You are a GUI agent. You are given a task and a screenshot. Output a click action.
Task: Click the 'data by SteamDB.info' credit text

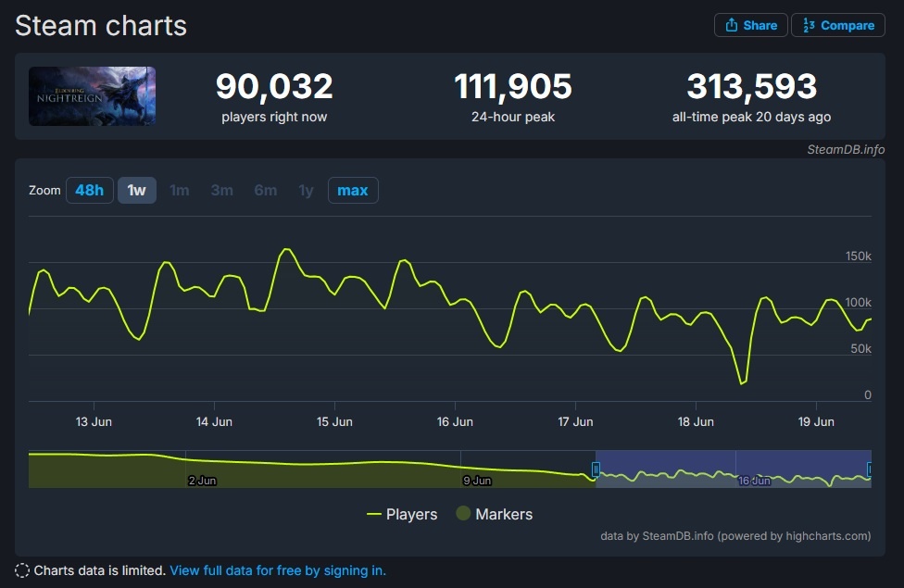(735, 536)
